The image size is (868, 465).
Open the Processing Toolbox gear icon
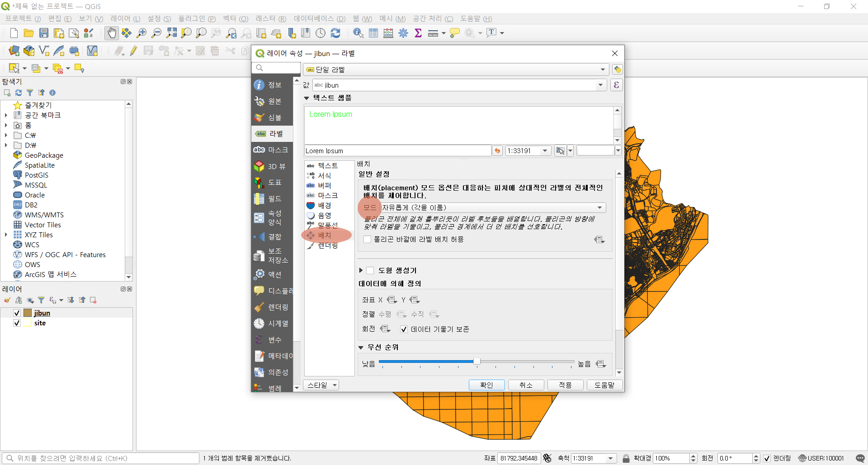403,33
